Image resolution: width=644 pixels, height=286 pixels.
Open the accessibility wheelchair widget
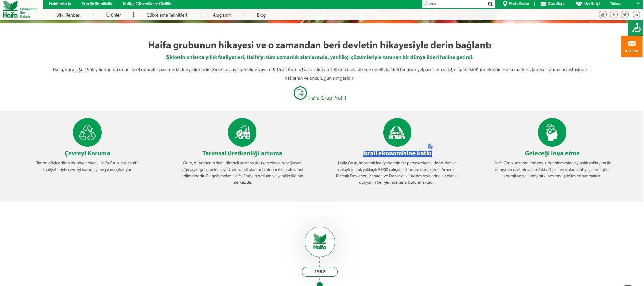[x=636, y=28]
